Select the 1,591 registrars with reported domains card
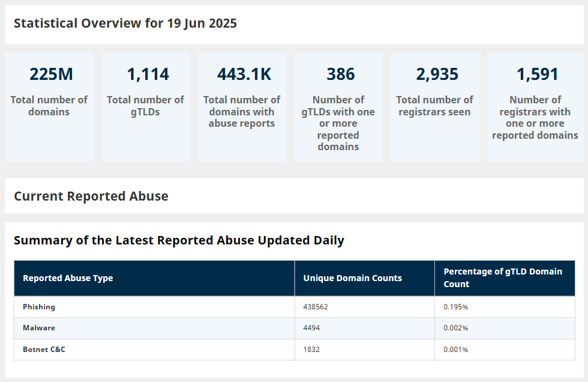The image size is (588, 382). pos(535,106)
